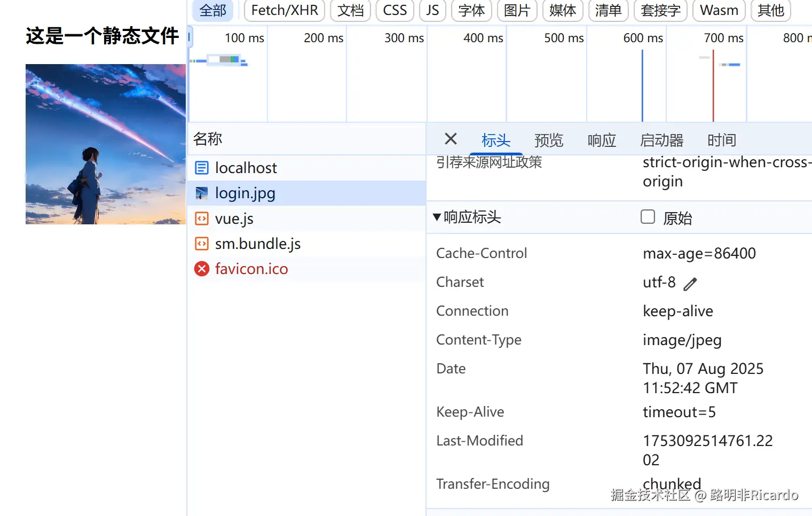812x516 pixels.
Task: Enable the 原始 raw headers checkbox
Action: tap(648, 217)
